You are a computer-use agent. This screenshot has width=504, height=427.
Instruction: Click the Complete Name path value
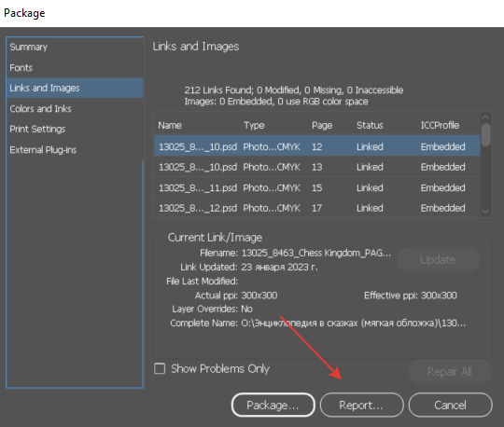click(353, 323)
